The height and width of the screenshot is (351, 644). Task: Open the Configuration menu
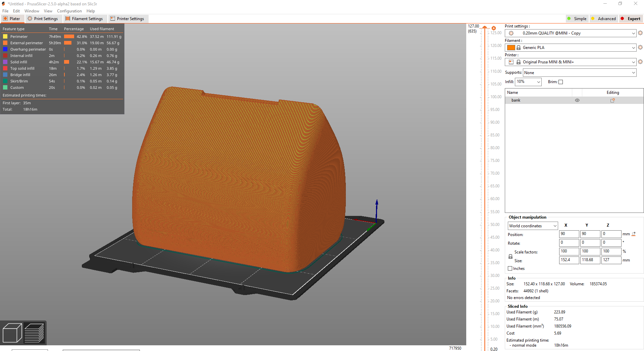click(x=69, y=11)
